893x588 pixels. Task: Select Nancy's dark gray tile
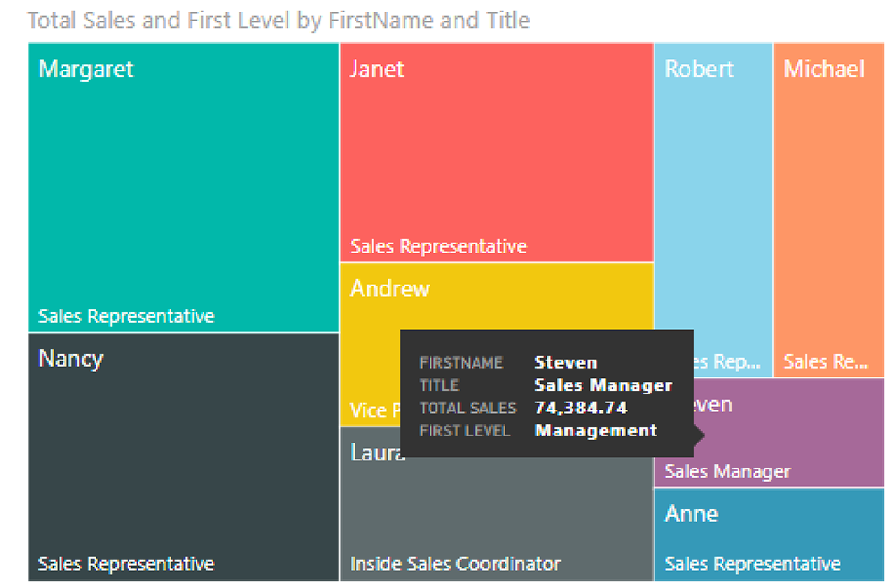tap(179, 446)
